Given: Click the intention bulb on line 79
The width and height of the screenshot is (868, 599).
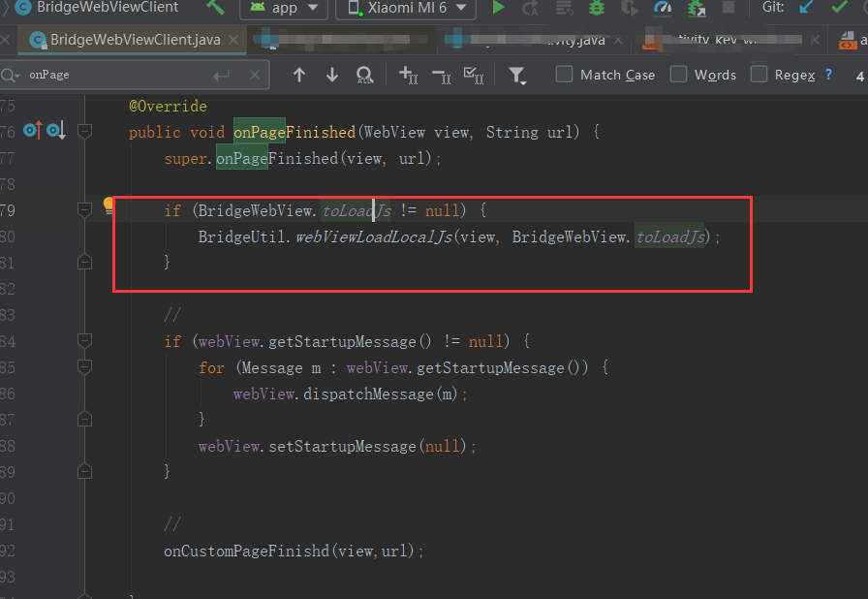Looking at the screenshot, I should click(108, 205).
